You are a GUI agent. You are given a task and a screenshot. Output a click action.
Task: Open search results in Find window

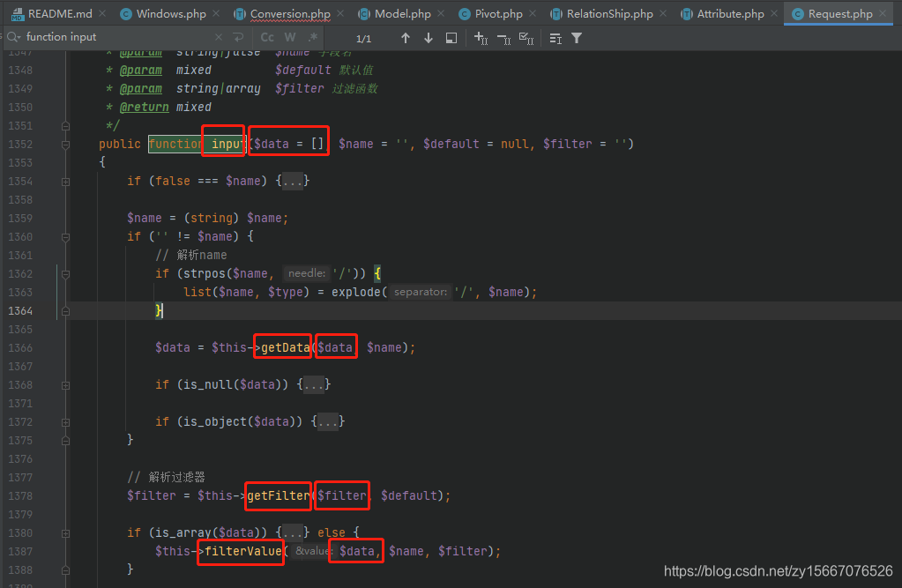tap(451, 38)
